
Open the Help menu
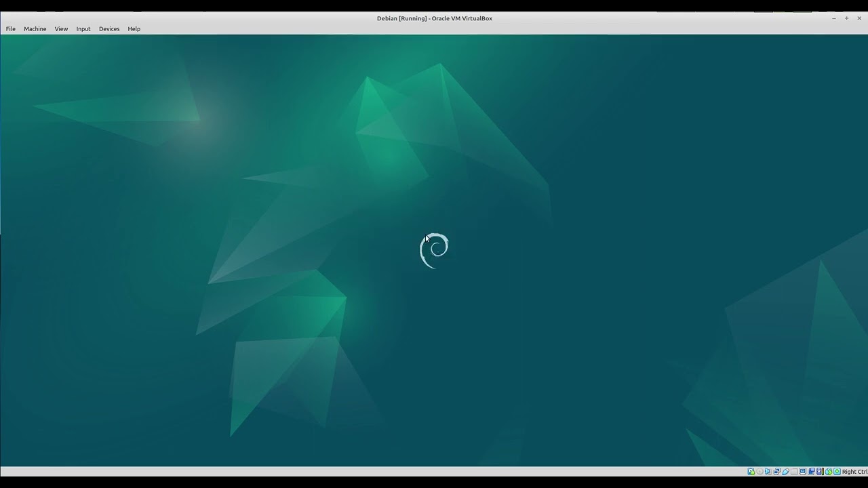(134, 28)
